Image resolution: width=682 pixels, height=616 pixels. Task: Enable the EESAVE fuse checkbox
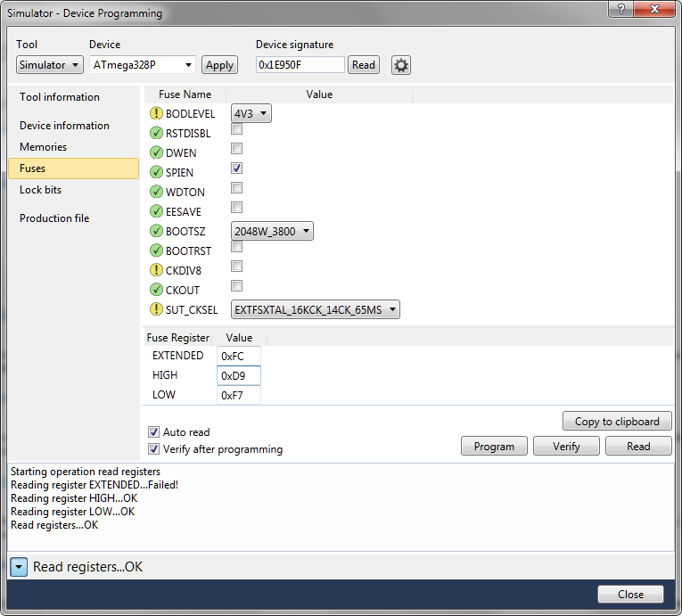tap(236, 207)
